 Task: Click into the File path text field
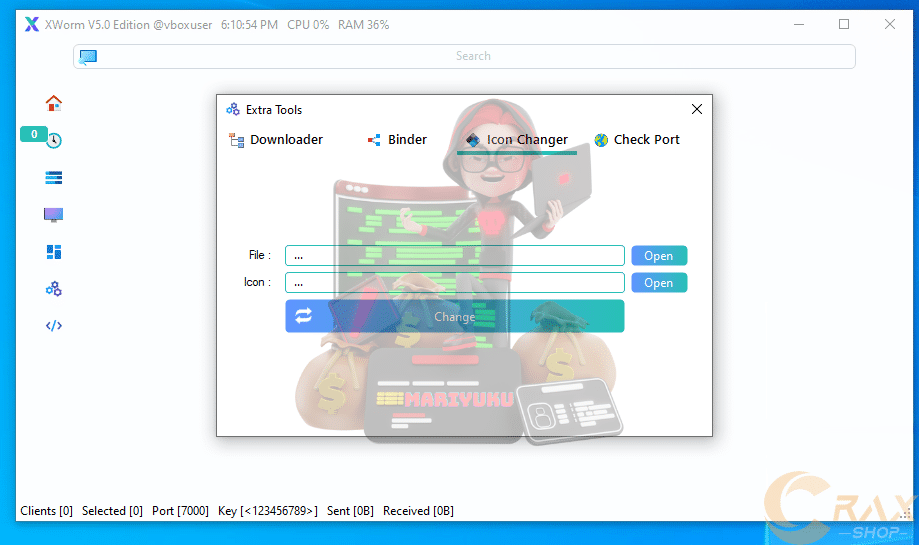point(454,256)
